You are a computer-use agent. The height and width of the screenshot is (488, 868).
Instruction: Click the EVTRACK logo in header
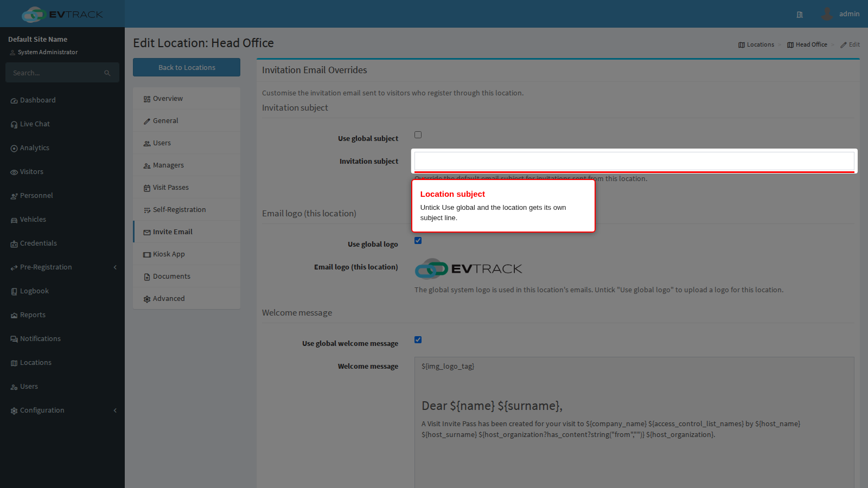click(62, 14)
